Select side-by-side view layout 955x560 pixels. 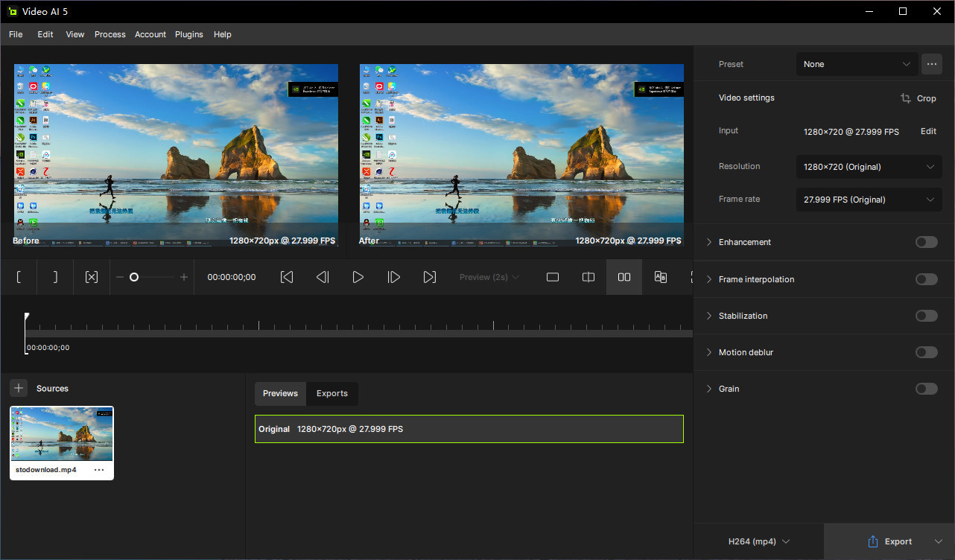point(624,277)
